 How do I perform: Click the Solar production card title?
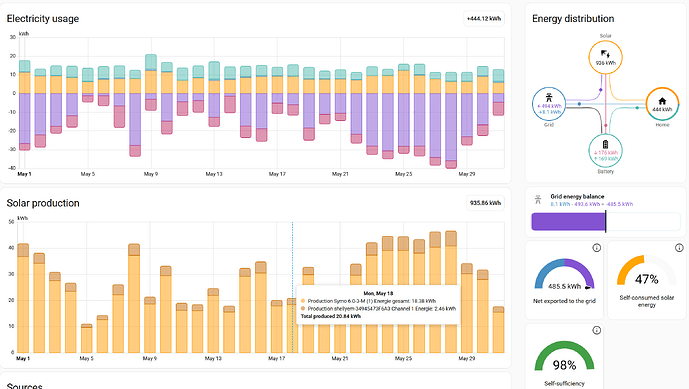[43, 203]
